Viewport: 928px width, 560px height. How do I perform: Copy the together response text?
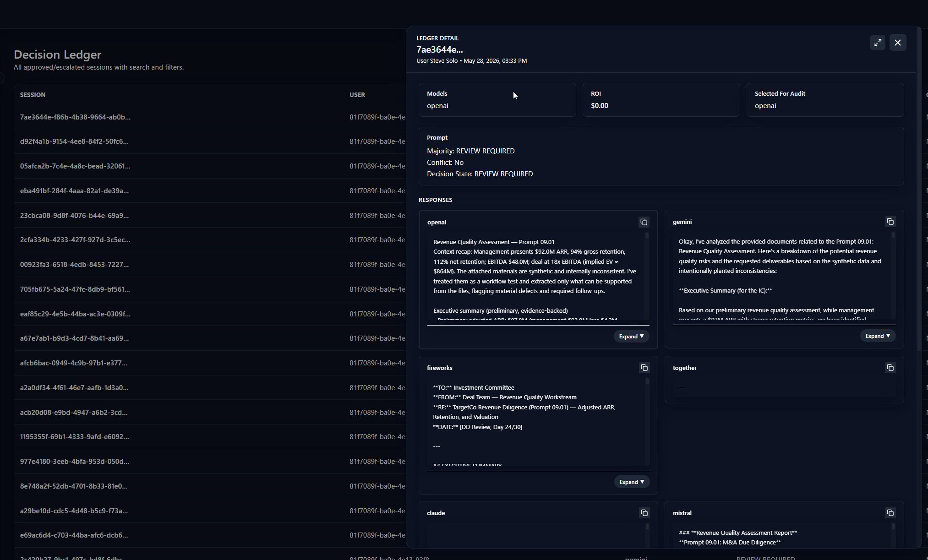(x=890, y=368)
